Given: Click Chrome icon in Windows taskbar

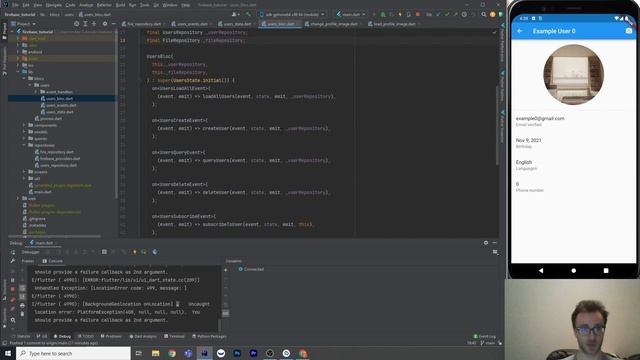Looking at the screenshot, I should tap(172, 353).
